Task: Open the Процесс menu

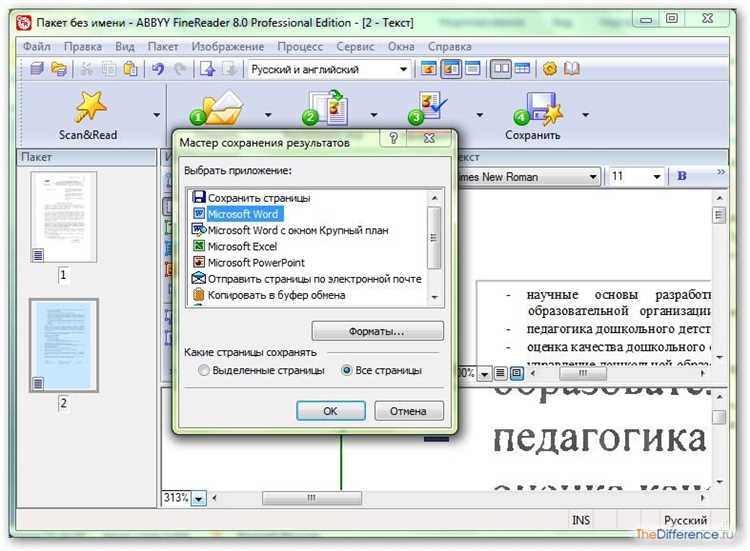Action: [300, 46]
